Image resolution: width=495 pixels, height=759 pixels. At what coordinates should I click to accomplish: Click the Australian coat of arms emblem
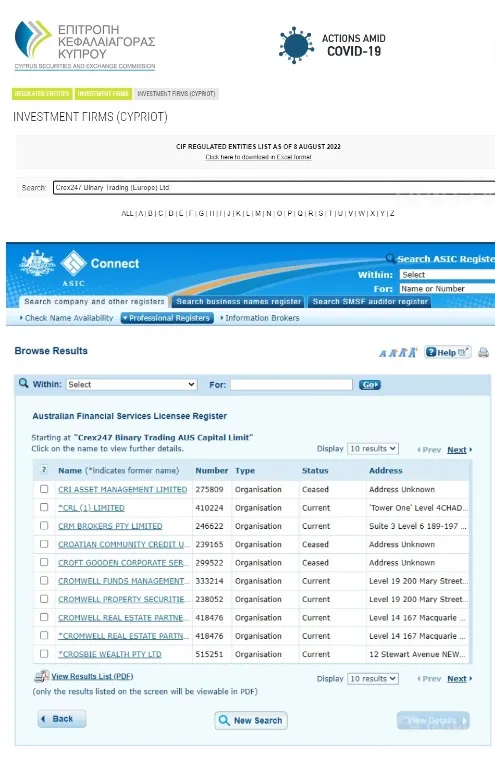click(37, 264)
